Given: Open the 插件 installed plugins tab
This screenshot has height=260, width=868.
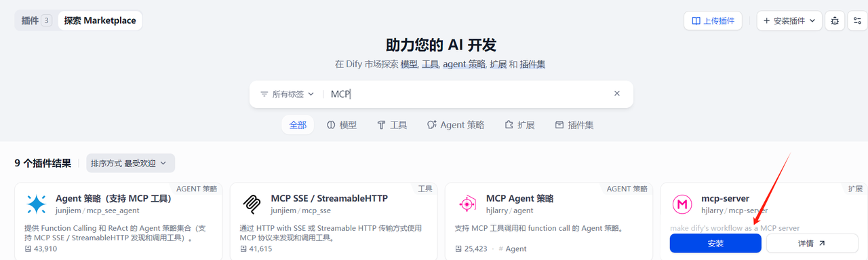Looking at the screenshot, I should [x=36, y=20].
